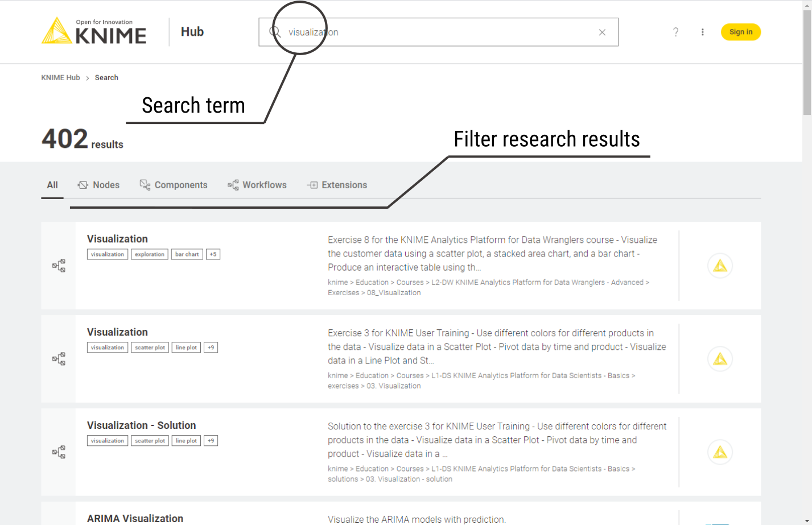812x525 pixels.
Task: Filter results by Workflows tab
Action: pyautogui.click(x=257, y=185)
